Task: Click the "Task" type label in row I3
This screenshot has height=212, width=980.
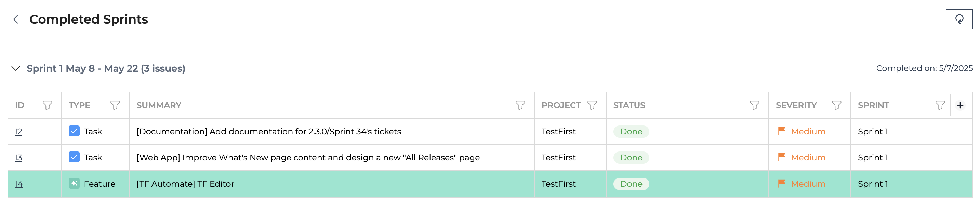Action: [93, 158]
